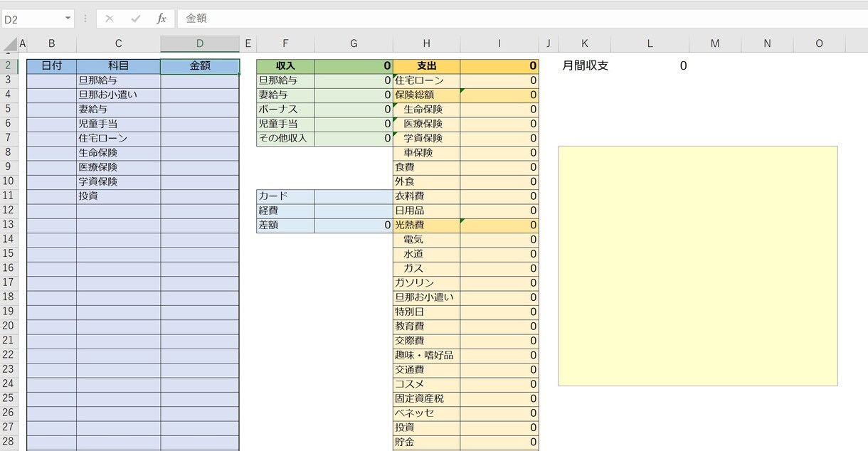This screenshot has height=451, width=868.
Task: Click the orange 支出 header cell
Action: pos(426,66)
